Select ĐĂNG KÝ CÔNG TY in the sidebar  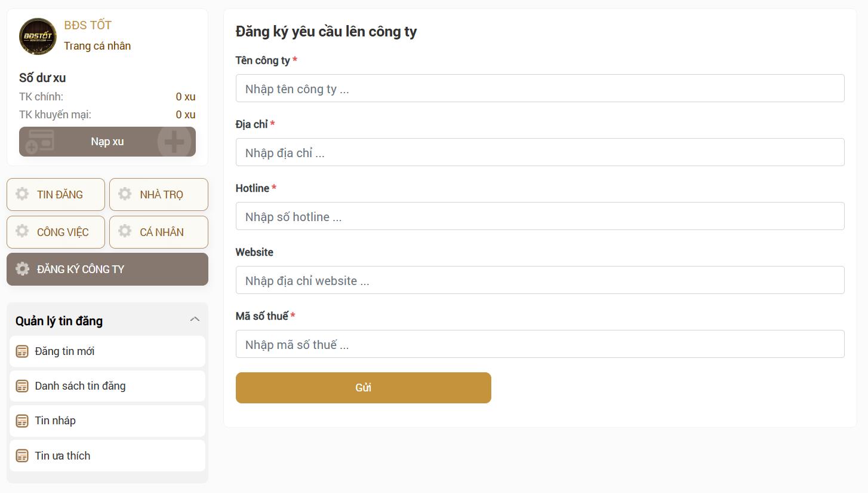pos(107,269)
